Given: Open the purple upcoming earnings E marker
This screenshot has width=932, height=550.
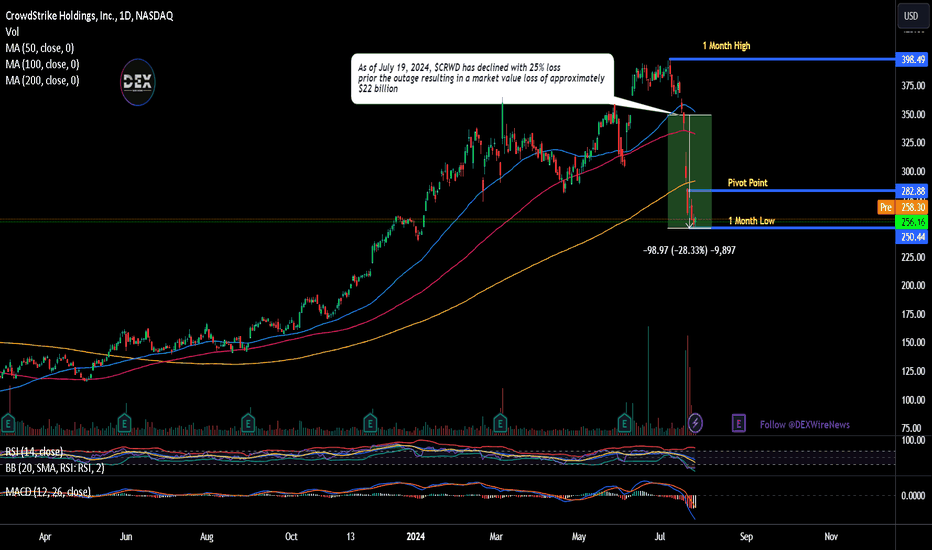Looking at the screenshot, I should point(738,423).
